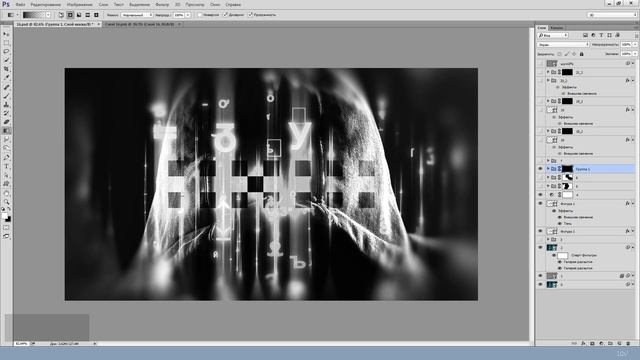The width and height of the screenshot is (640, 360).
Task: Toggle Quick Mask mode in toolbox
Action: (x=6, y=228)
